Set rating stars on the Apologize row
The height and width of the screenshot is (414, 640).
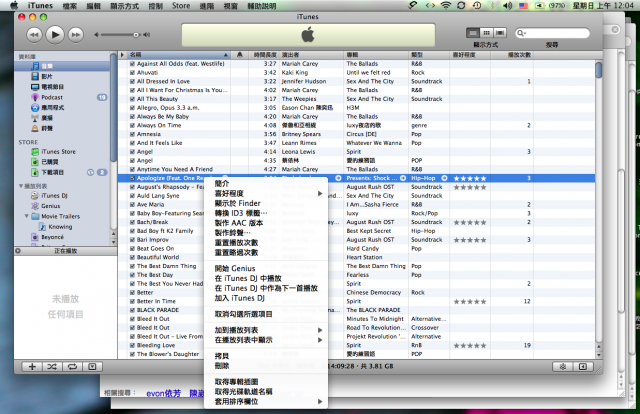pyautogui.click(x=470, y=178)
